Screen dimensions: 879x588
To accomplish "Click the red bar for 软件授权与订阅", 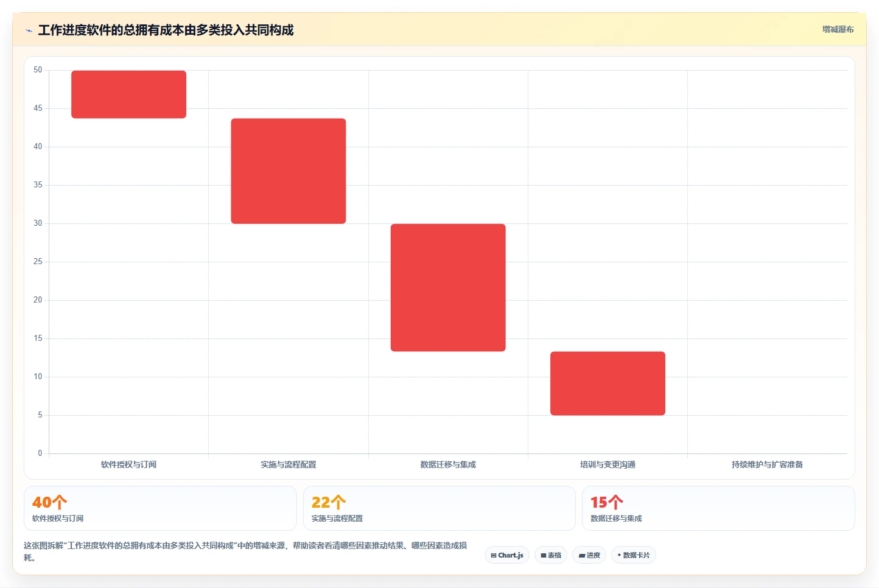I will [x=128, y=94].
